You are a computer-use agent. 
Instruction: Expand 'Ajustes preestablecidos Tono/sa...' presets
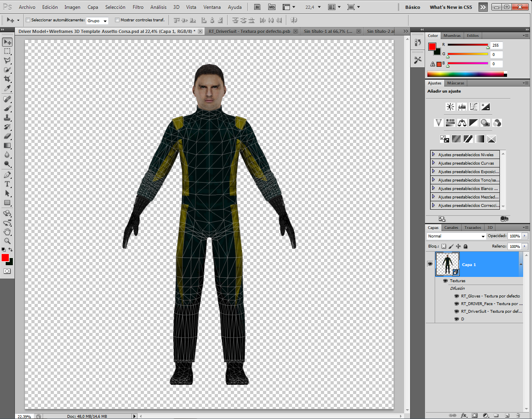click(433, 180)
